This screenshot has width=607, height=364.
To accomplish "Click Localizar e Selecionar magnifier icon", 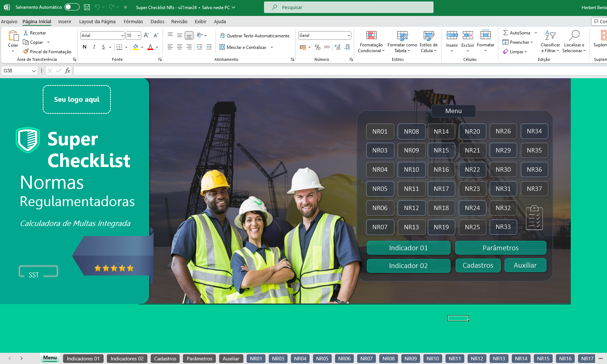I will (574, 35).
